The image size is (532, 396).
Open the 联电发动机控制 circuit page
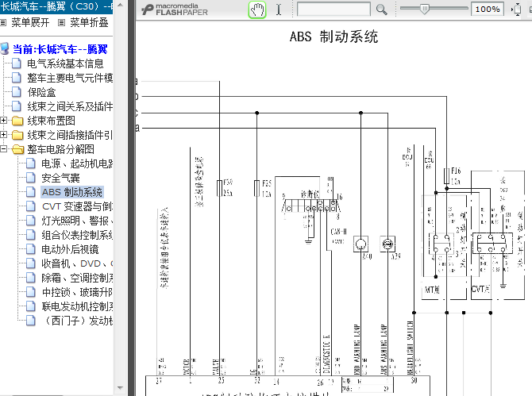[x=77, y=306]
